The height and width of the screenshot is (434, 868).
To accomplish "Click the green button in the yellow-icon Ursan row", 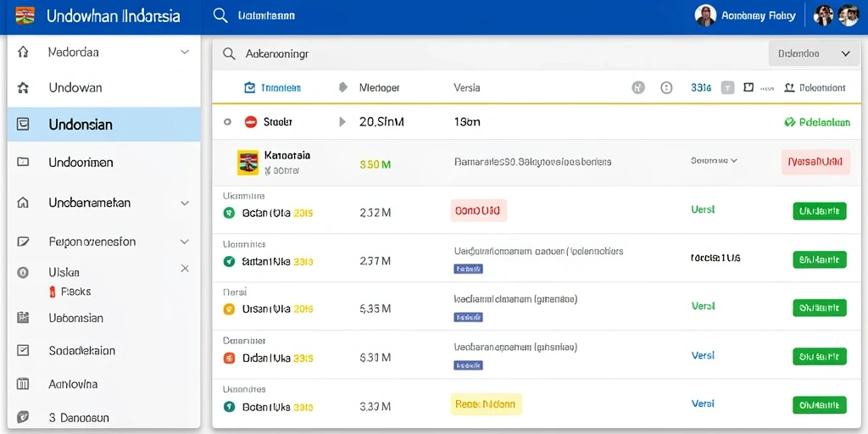I will [820, 308].
